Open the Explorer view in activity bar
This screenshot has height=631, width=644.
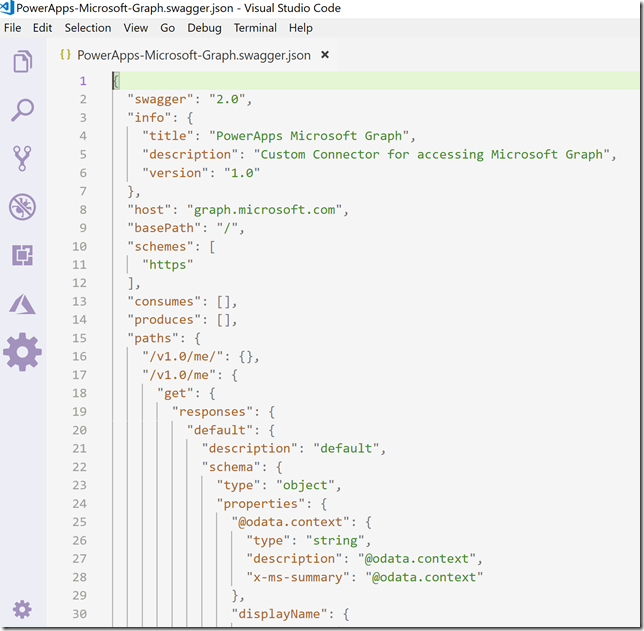click(23, 62)
